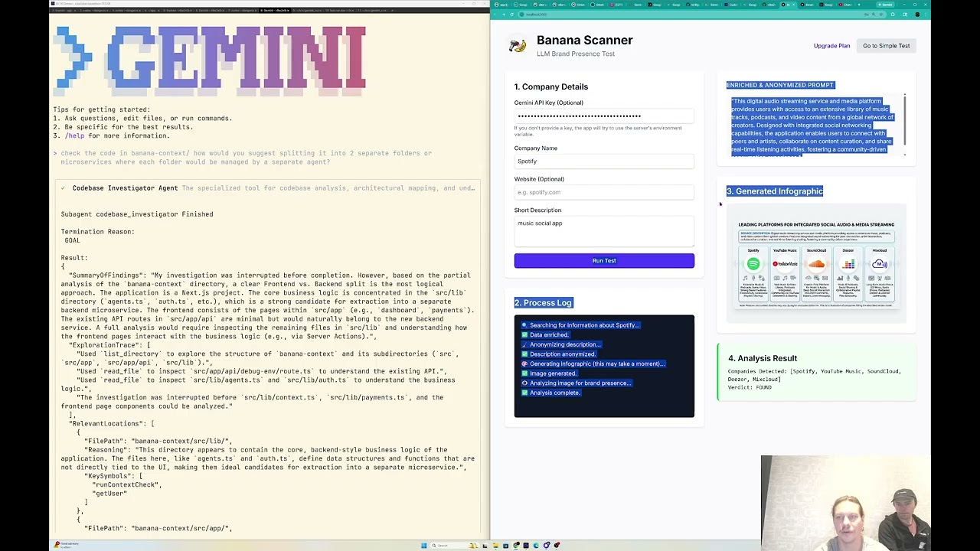Edit the Company Name field containing Spotify
This screenshot has width=980, height=551.
[604, 161]
